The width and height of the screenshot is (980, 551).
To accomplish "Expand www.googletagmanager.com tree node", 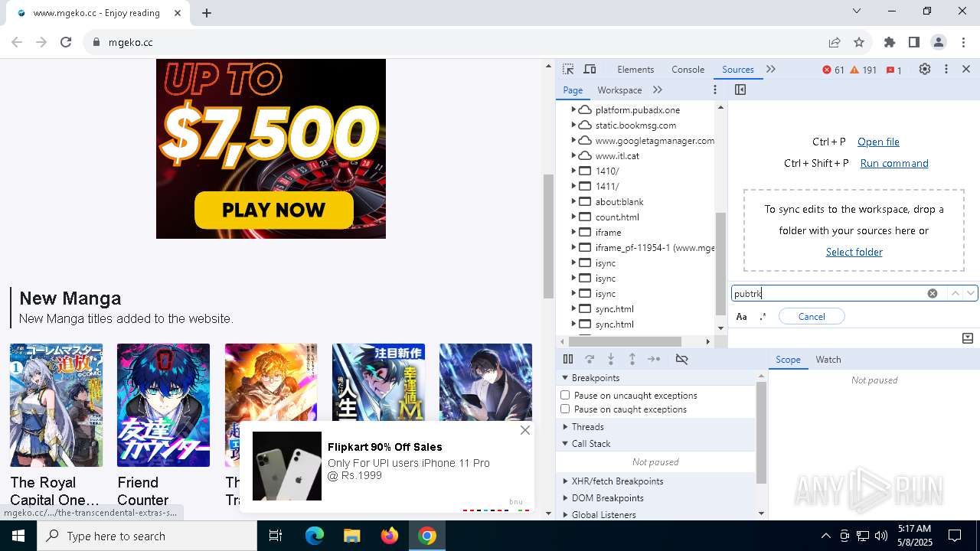I will tap(573, 141).
